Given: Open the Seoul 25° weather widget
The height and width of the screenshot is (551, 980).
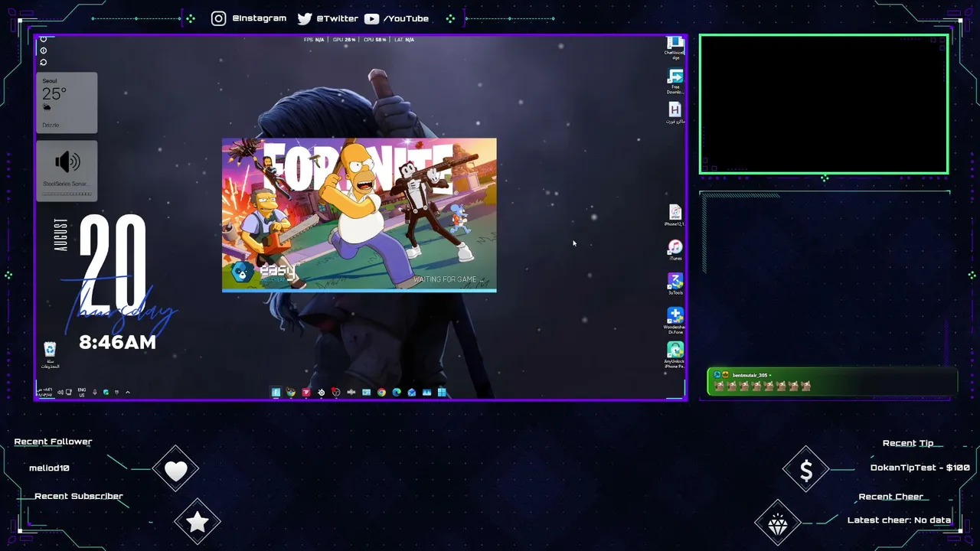Looking at the screenshot, I should tap(67, 103).
